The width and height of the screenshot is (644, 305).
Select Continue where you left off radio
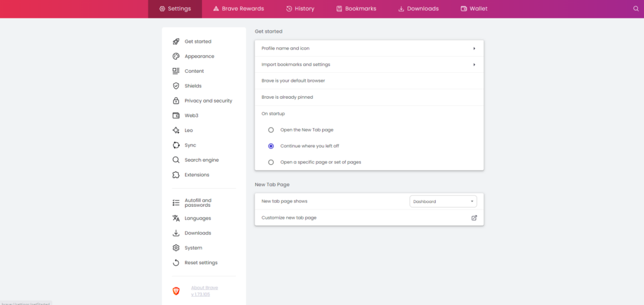coord(271,146)
